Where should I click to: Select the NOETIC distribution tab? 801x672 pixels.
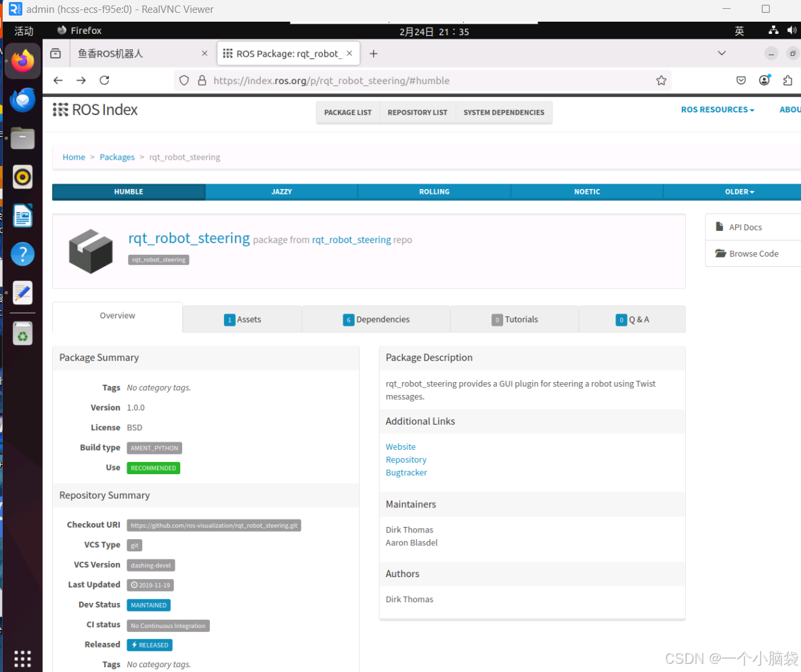click(x=587, y=192)
